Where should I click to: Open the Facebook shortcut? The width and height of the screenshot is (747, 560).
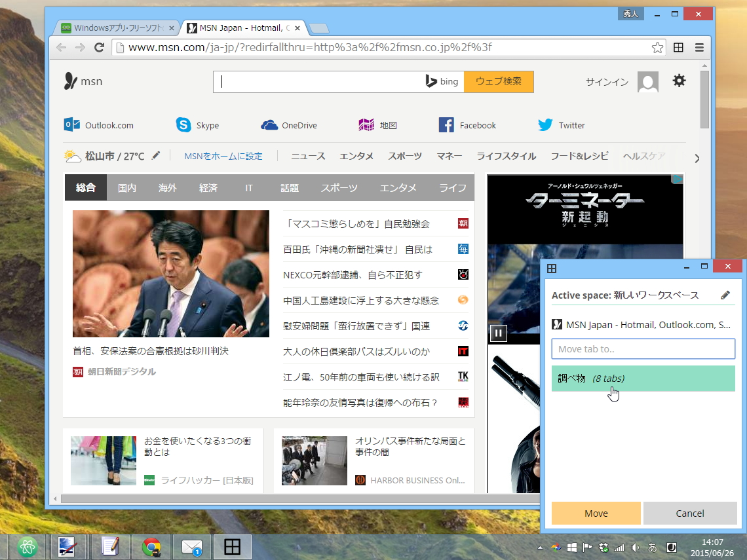click(x=467, y=124)
